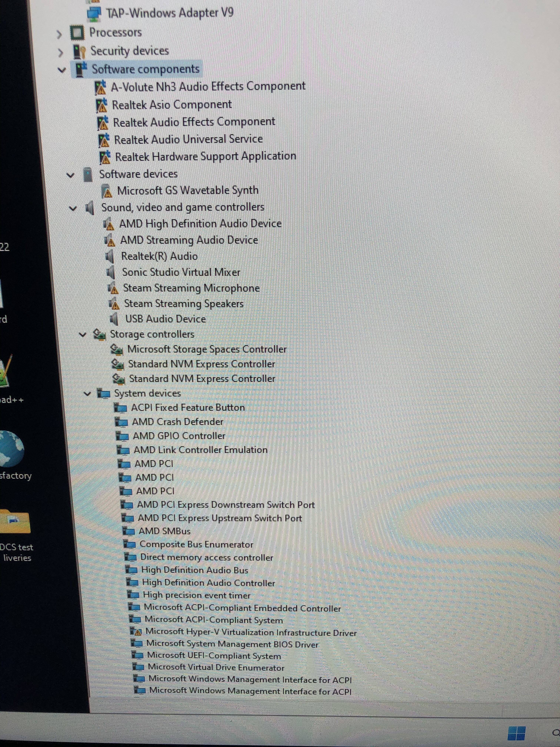
Task: Select Microsoft UEFI-Compliant System
Action: [x=214, y=656]
